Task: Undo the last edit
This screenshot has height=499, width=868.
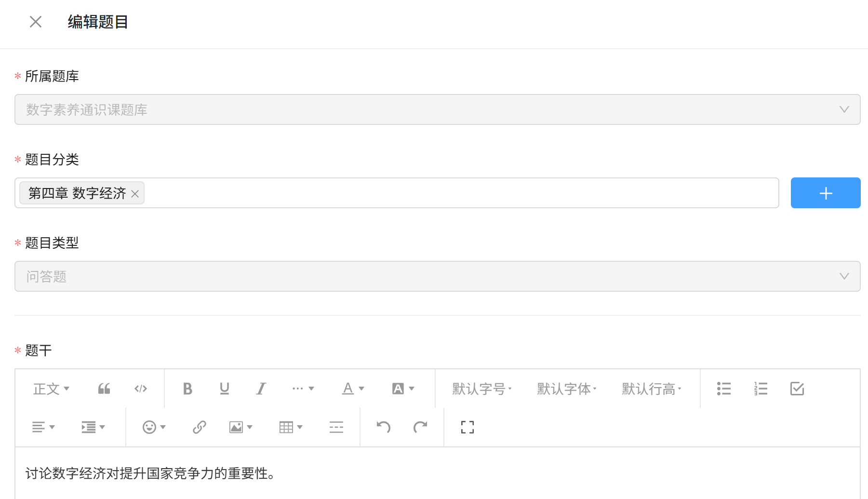Action: tap(384, 427)
